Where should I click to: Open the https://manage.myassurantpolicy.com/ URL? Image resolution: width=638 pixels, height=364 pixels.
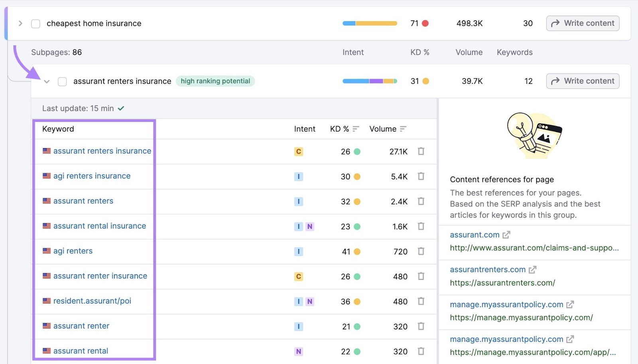pos(521,317)
